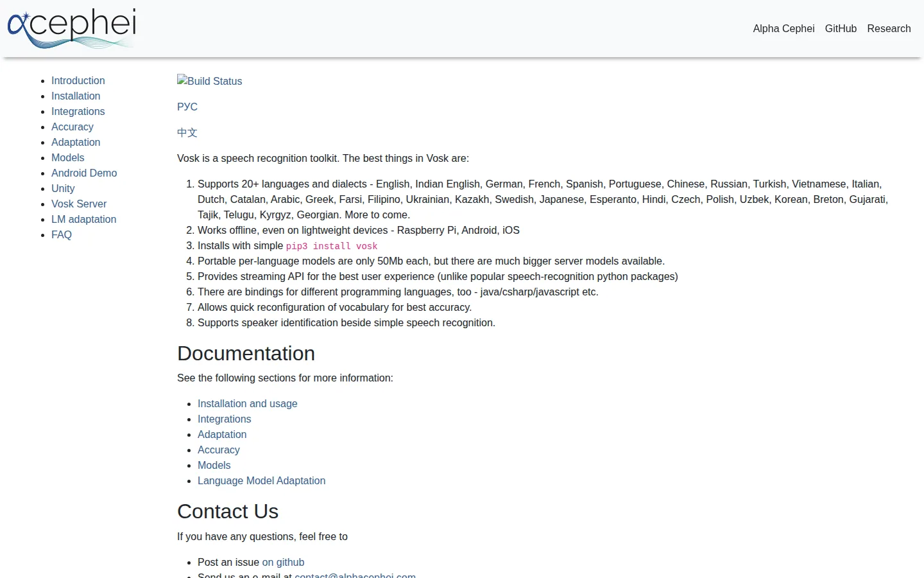
Task: Open Integrations under Documentation
Action: click(224, 419)
